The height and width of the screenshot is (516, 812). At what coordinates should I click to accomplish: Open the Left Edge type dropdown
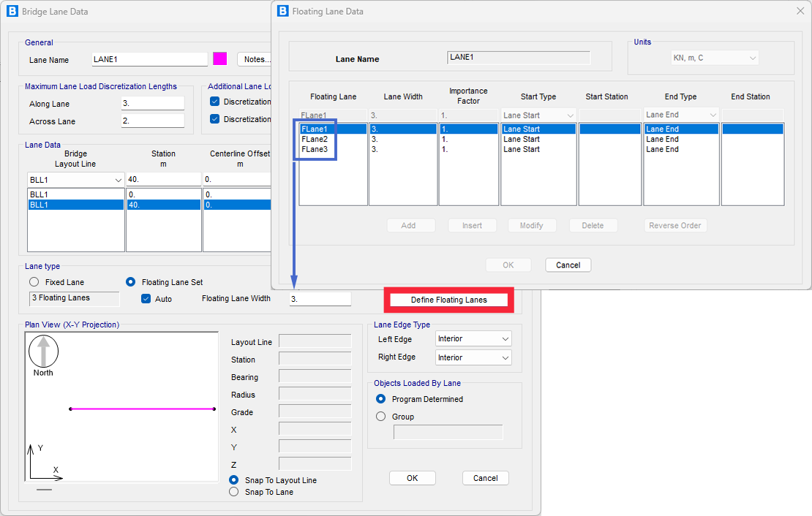(473, 339)
